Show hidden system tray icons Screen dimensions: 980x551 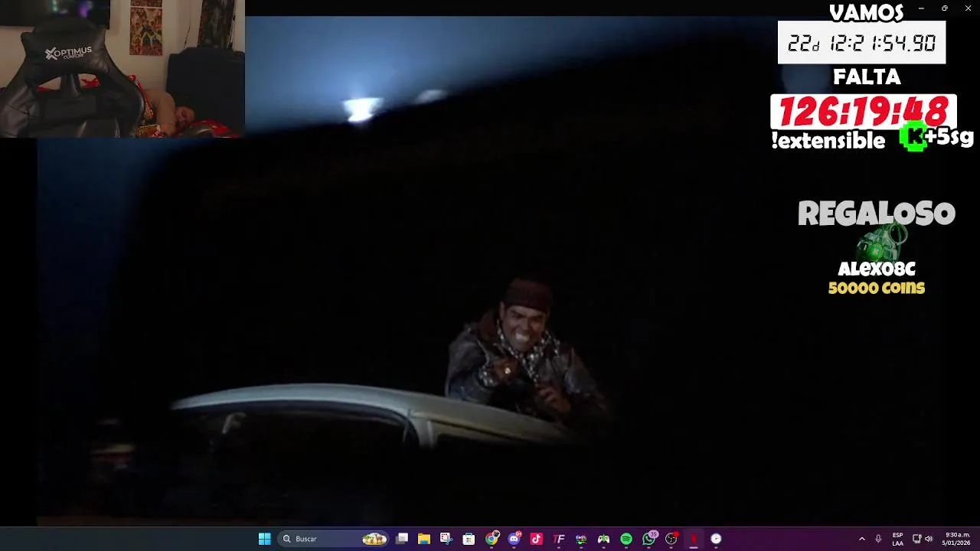click(861, 539)
